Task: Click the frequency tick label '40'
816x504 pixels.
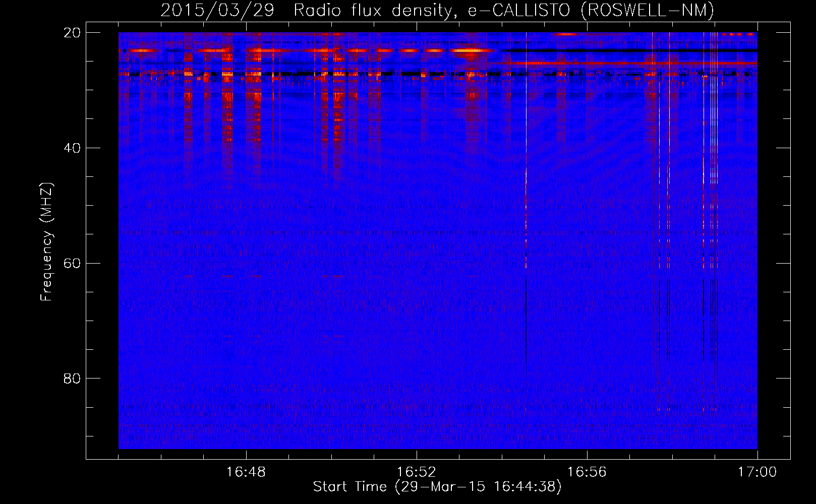Action: coord(72,148)
